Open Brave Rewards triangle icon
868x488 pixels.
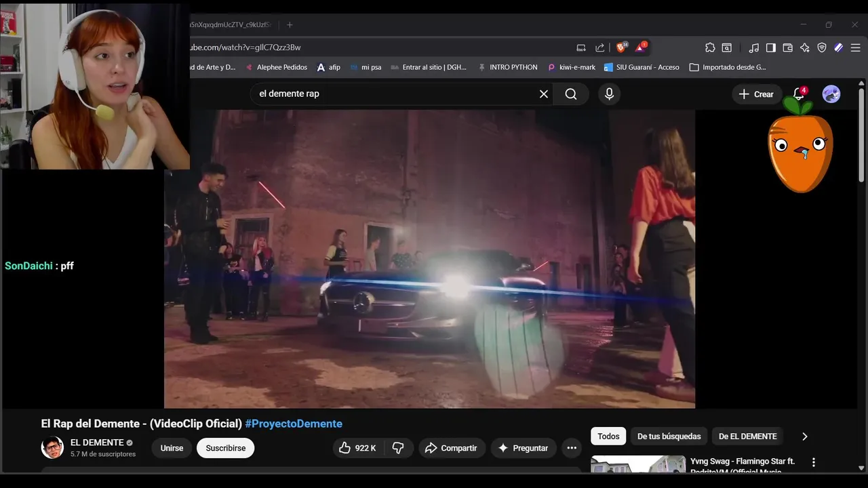click(x=641, y=47)
